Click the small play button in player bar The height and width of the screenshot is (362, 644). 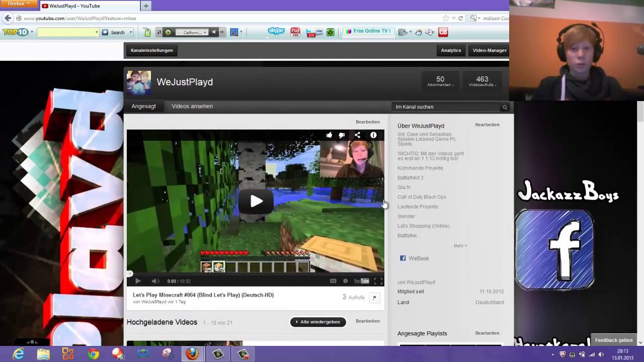pos(138,281)
